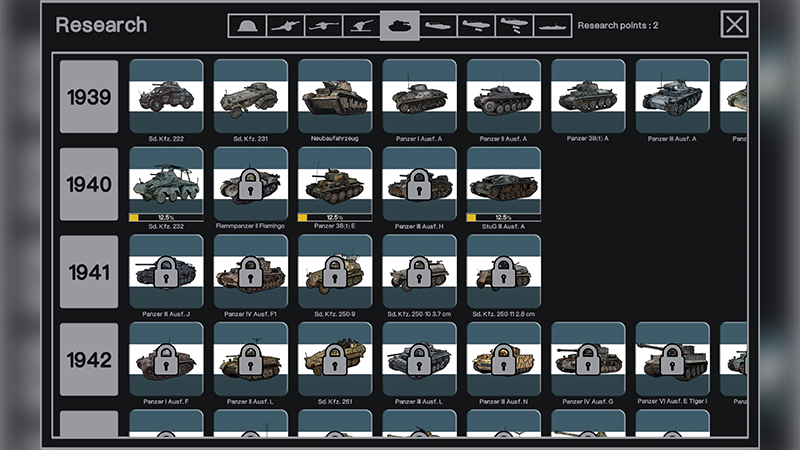Open the infantry helmet research tab
This screenshot has height=450, width=800.
pyautogui.click(x=247, y=26)
